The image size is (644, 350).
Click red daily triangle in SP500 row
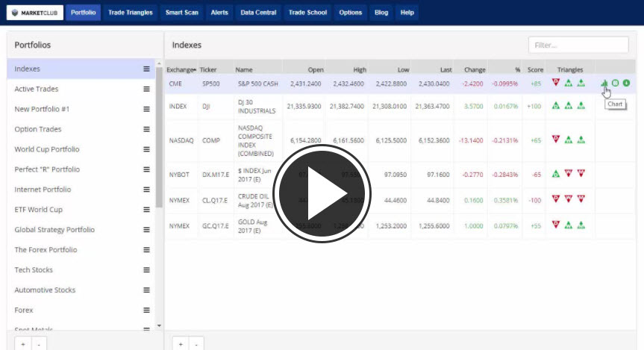coord(556,83)
